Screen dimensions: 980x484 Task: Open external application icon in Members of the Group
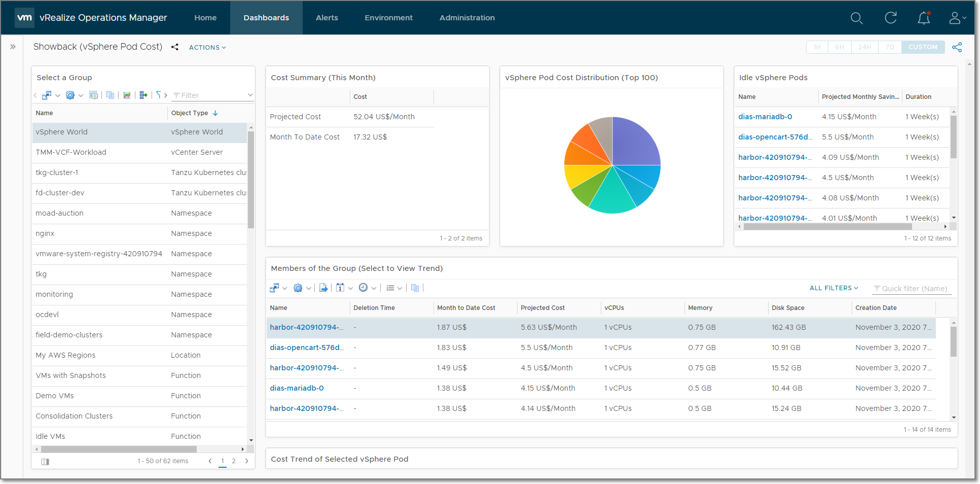[x=274, y=288]
